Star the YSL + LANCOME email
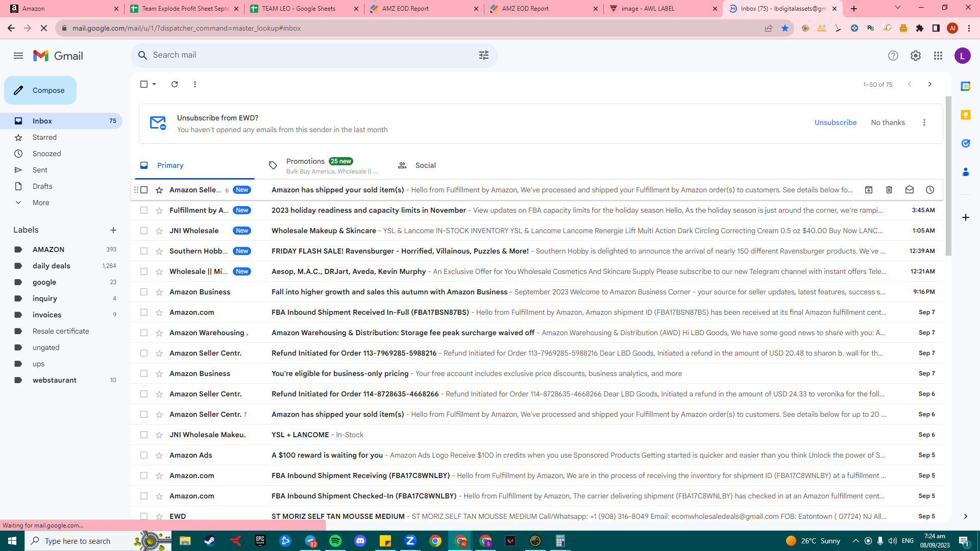 coord(159,435)
